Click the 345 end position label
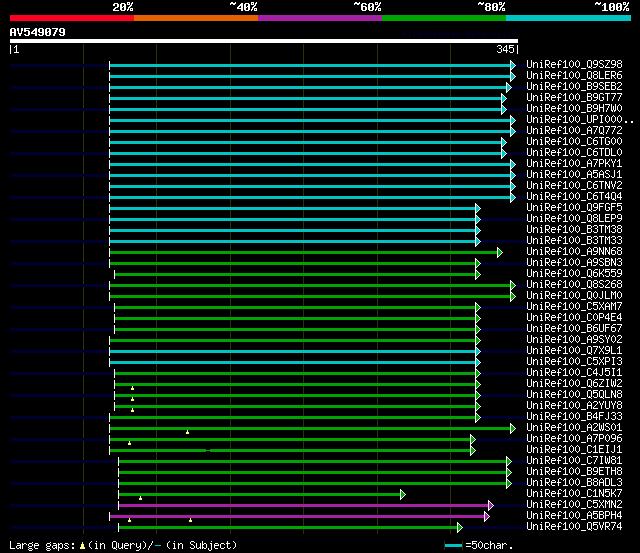 click(505, 49)
